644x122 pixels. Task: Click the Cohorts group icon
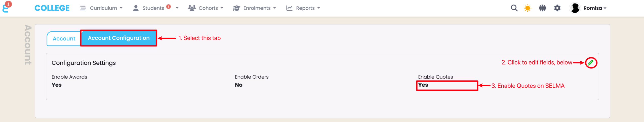coord(192,8)
